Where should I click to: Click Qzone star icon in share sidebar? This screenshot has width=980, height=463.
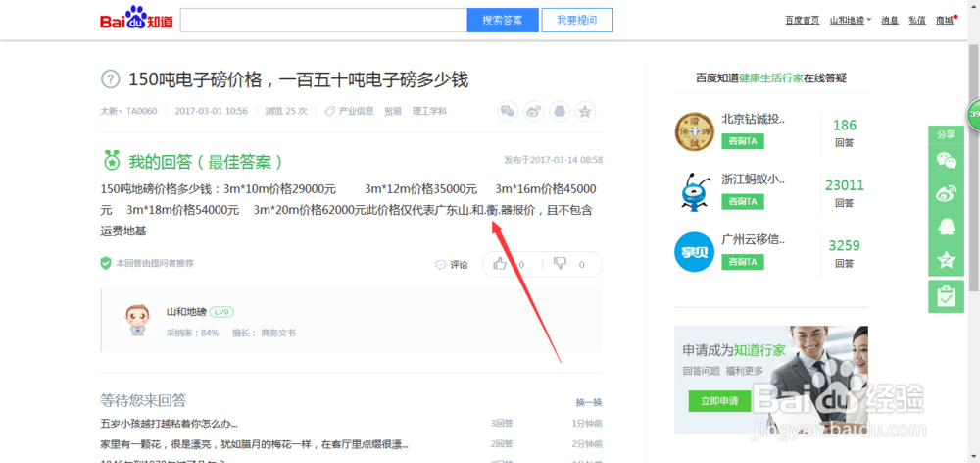click(x=946, y=260)
